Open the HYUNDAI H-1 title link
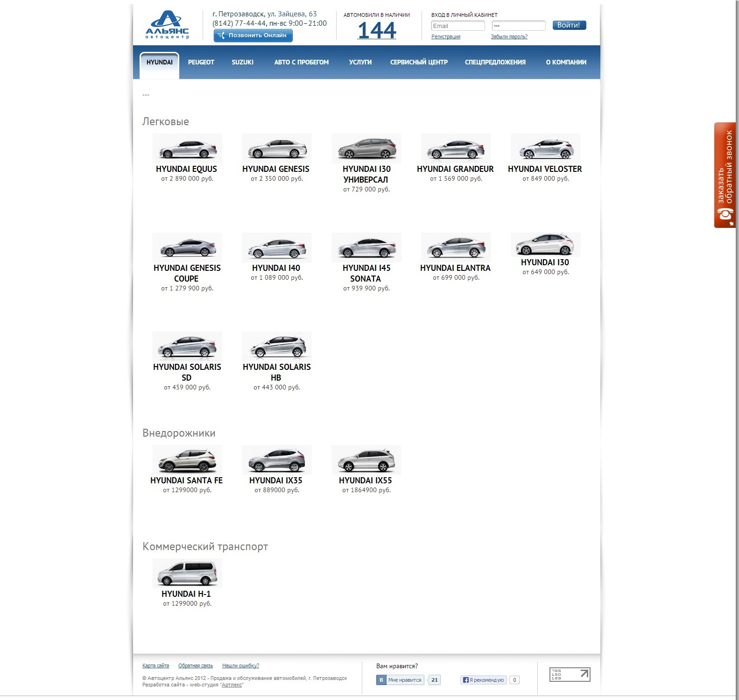Screen dimensions: 739x700 pos(186,594)
